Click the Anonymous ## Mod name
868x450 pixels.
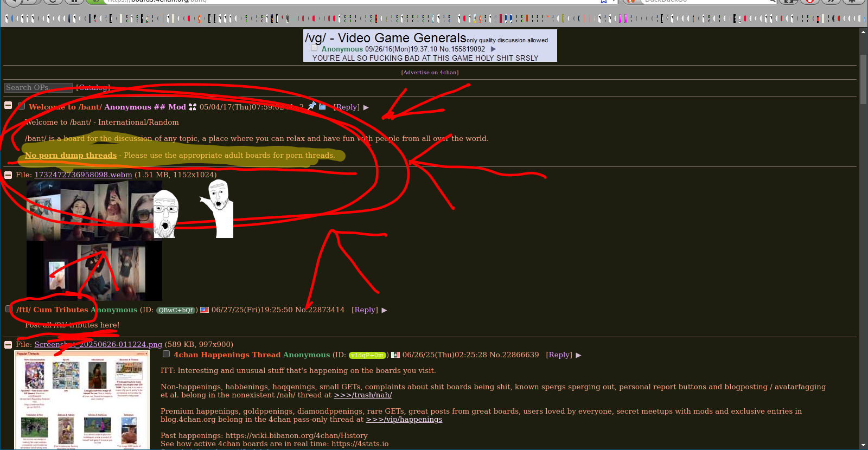[145, 107]
